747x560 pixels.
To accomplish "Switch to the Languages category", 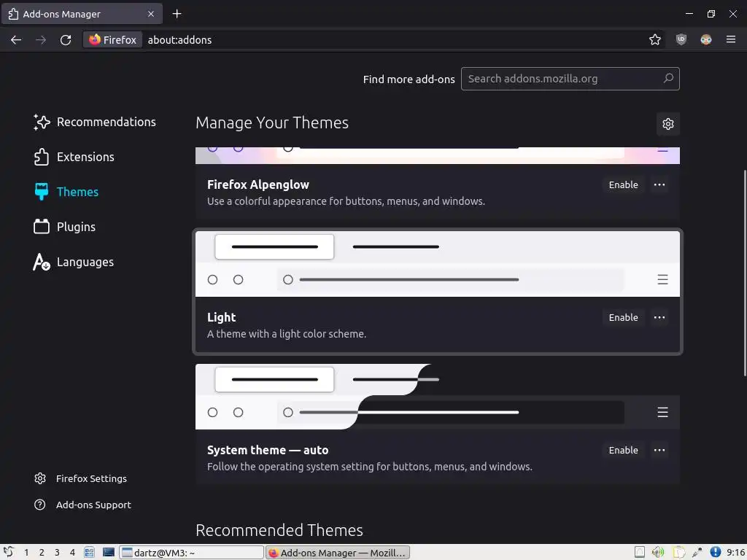I will (x=85, y=262).
